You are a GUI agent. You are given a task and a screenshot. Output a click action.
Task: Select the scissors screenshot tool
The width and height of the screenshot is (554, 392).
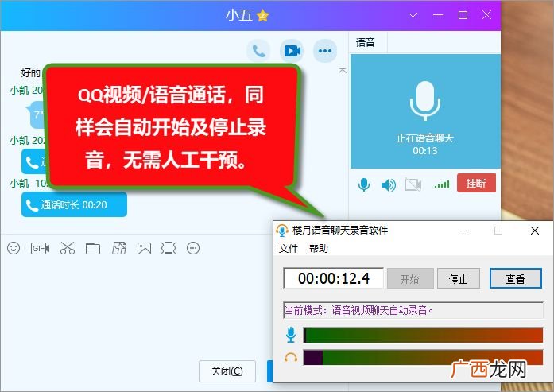[68, 249]
